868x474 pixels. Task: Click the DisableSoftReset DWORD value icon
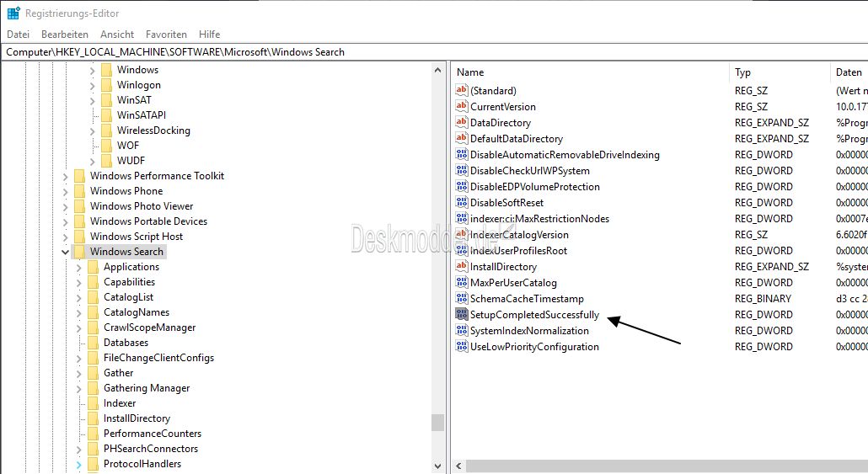(x=461, y=203)
